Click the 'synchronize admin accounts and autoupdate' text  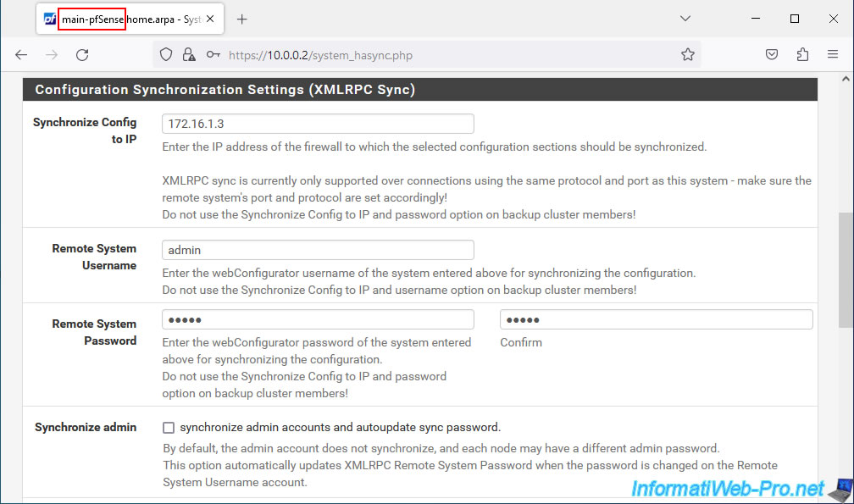(340, 427)
